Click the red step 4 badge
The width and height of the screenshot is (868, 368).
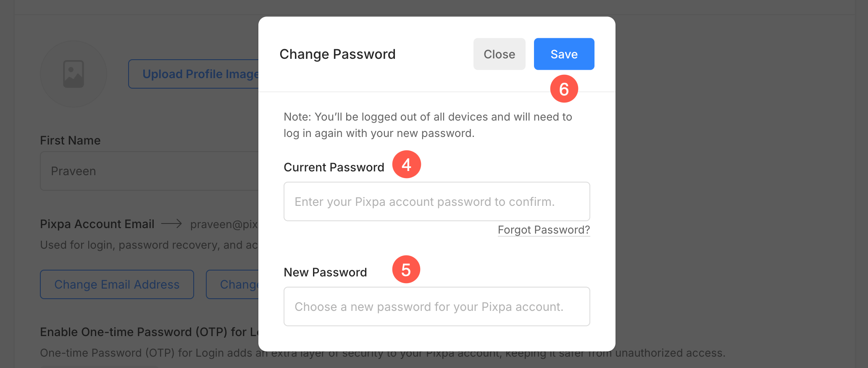[406, 164]
